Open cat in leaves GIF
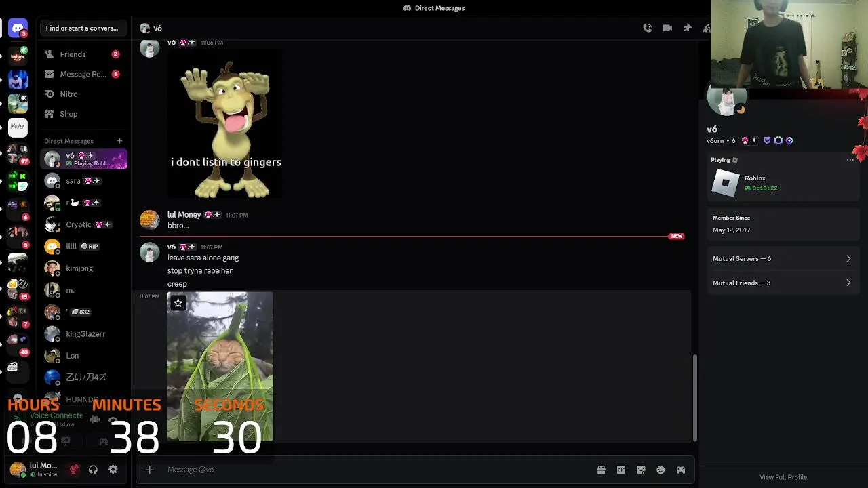 click(220, 367)
